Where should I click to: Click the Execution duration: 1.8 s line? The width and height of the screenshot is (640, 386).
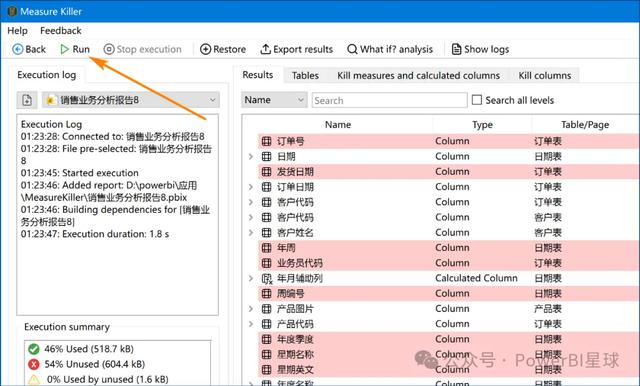tap(95, 234)
